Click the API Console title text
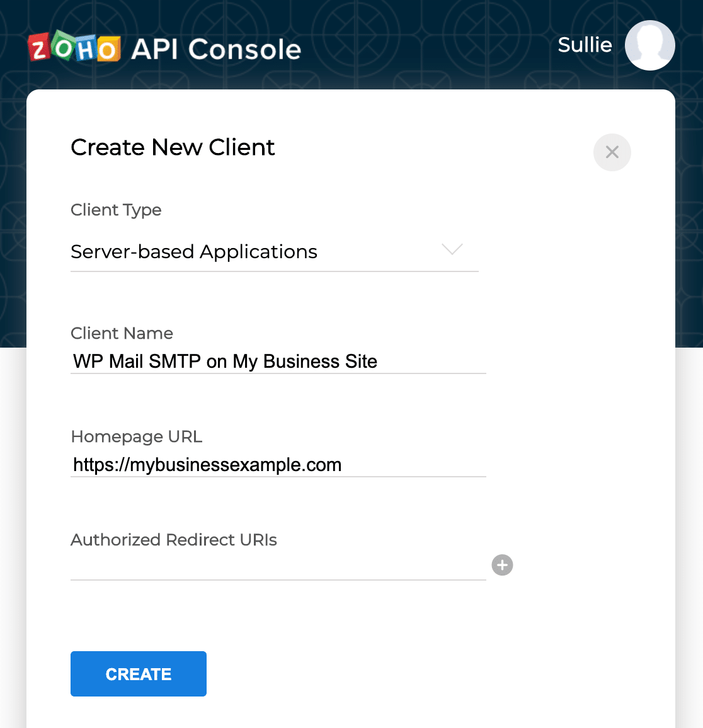 (216, 48)
